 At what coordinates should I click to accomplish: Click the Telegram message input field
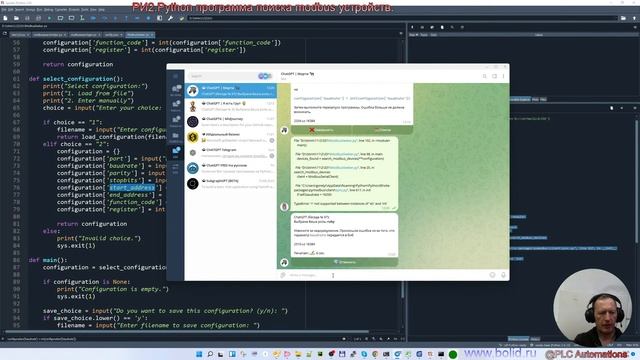point(388,275)
